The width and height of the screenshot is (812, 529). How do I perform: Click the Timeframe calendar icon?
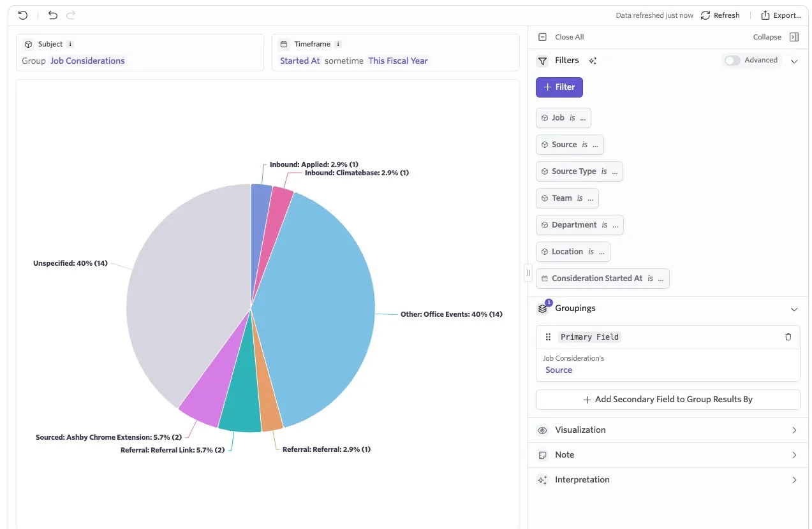[284, 45]
